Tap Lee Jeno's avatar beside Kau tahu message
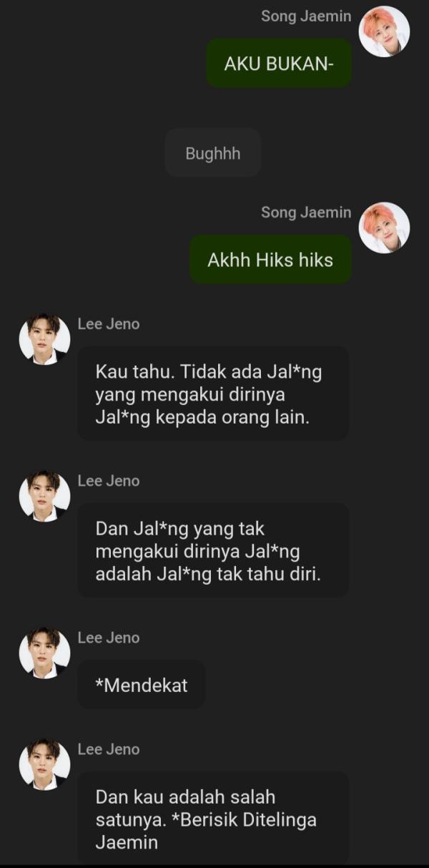 [x=44, y=339]
